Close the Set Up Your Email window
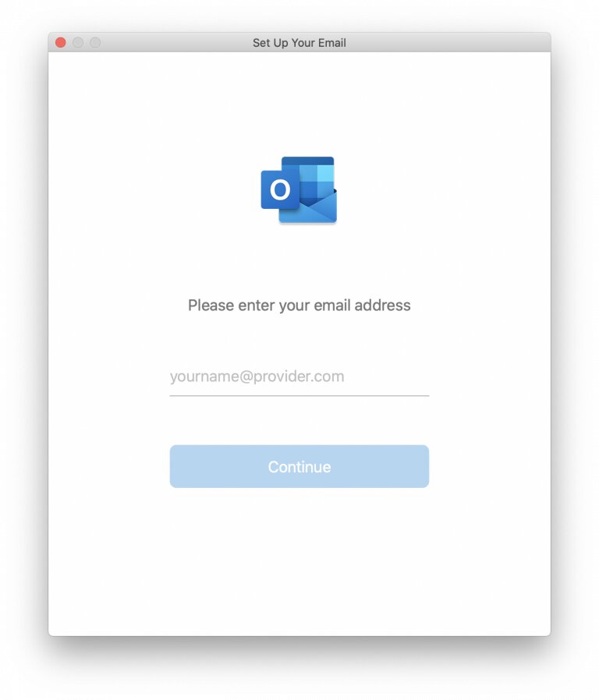This screenshot has width=599, height=700. 61,42
